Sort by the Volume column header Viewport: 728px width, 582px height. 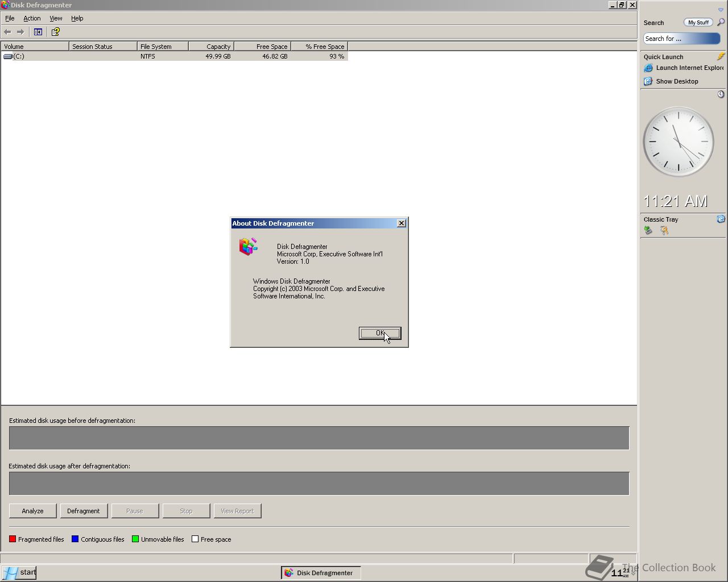35,47
